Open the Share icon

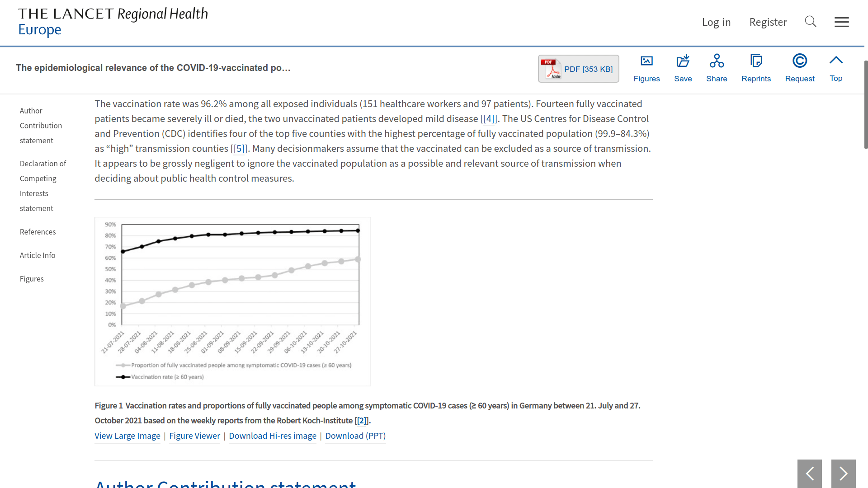point(717,69)
